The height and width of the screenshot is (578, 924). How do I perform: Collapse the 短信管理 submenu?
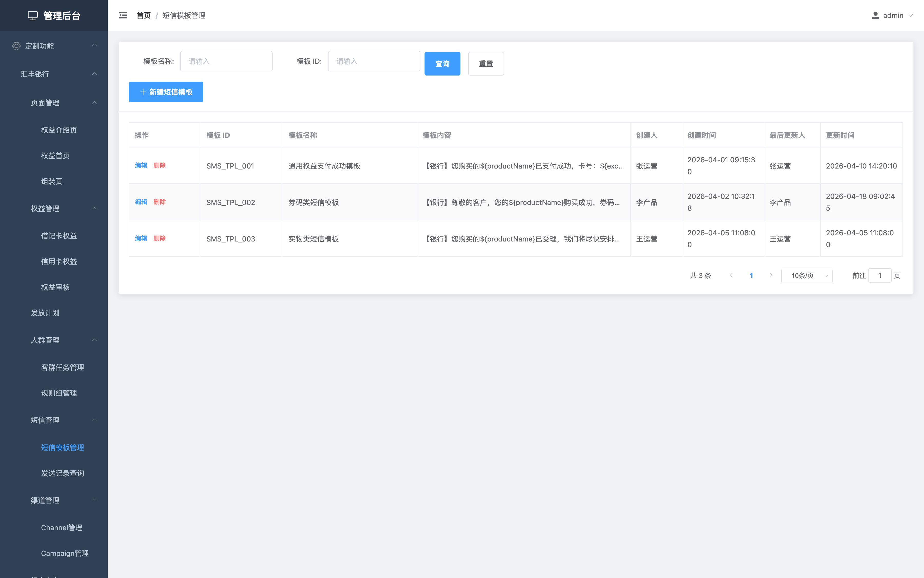coord(54,421)
